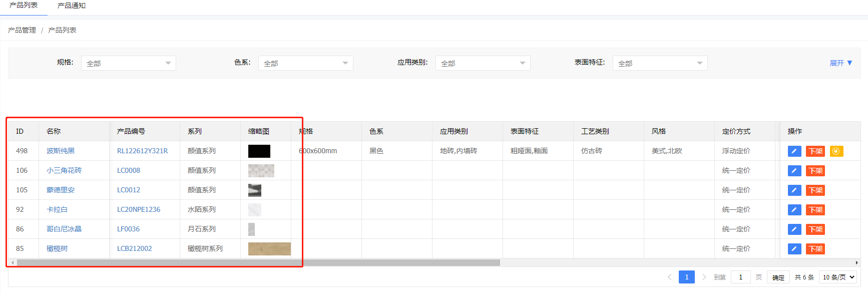
Task: Click the horizontal scrollbar left arrow
Action: click(x=13, y=262)
